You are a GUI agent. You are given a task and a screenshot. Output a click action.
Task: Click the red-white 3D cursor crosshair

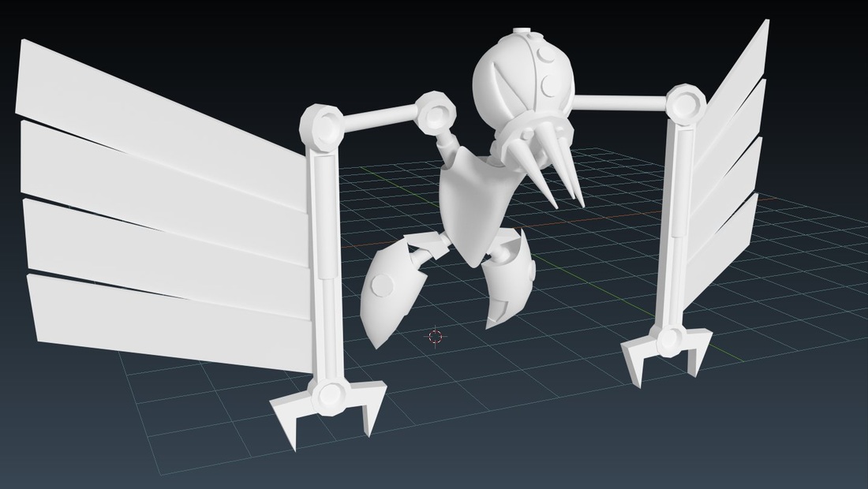(x=435, y=336)
